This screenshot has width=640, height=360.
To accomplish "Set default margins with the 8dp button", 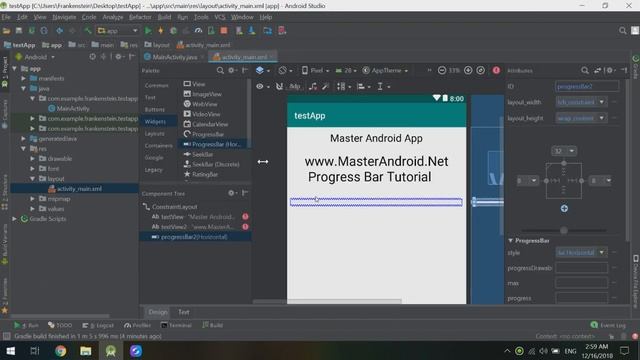I will (295, 87).
